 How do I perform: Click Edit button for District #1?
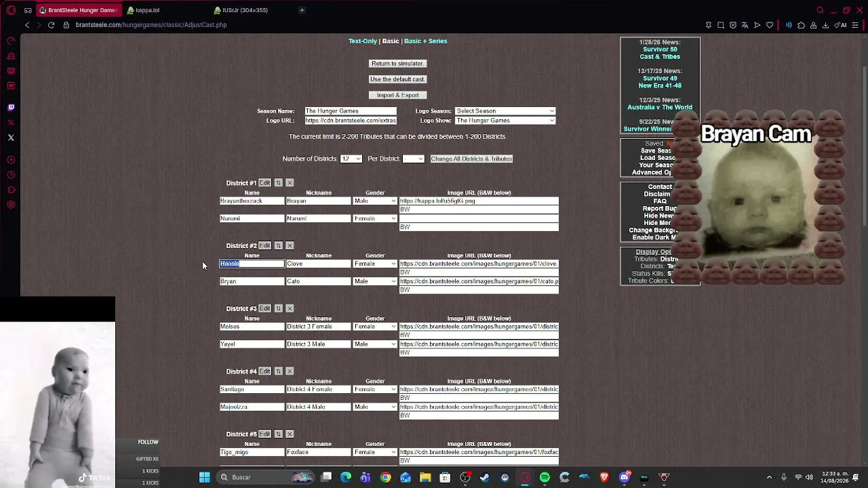tap(264, 183)
